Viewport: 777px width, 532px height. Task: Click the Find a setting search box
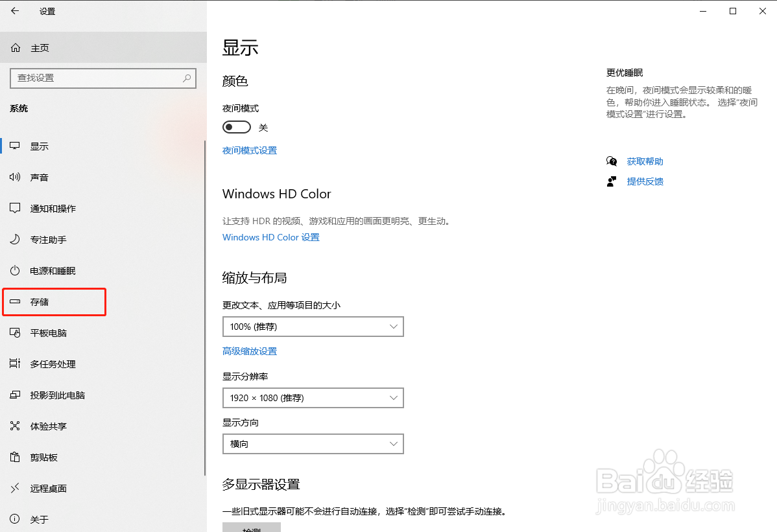[97, 78]
